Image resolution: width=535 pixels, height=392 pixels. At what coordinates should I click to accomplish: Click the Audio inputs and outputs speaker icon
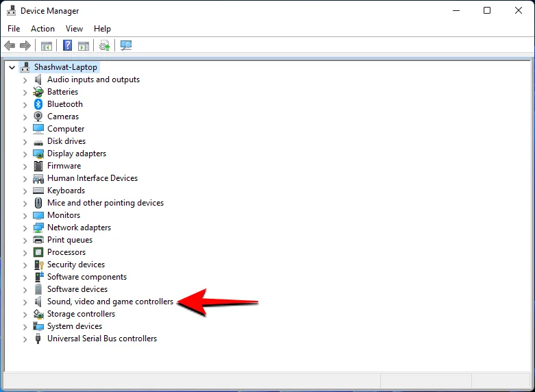tap(38, 79)
